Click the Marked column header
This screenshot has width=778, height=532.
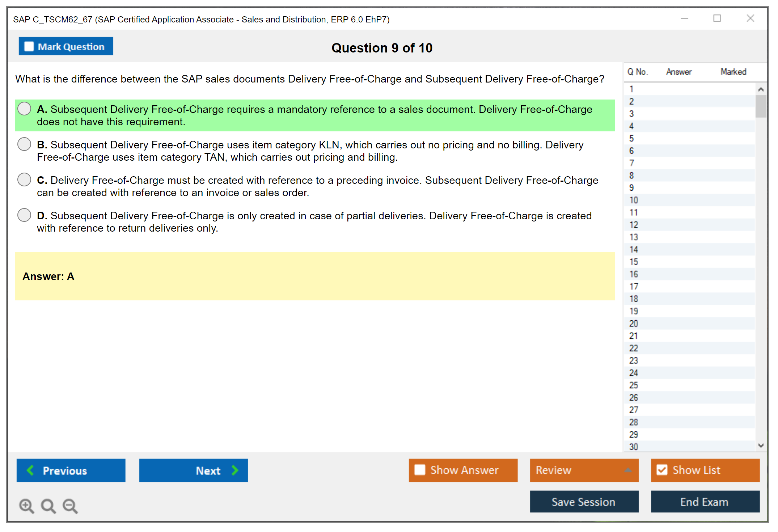click(733, 72)
